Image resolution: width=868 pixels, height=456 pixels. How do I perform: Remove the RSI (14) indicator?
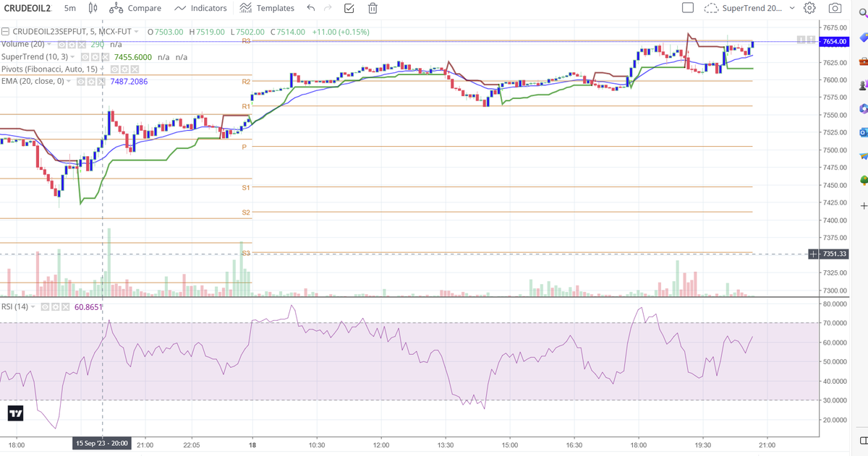tap(64, 306)
